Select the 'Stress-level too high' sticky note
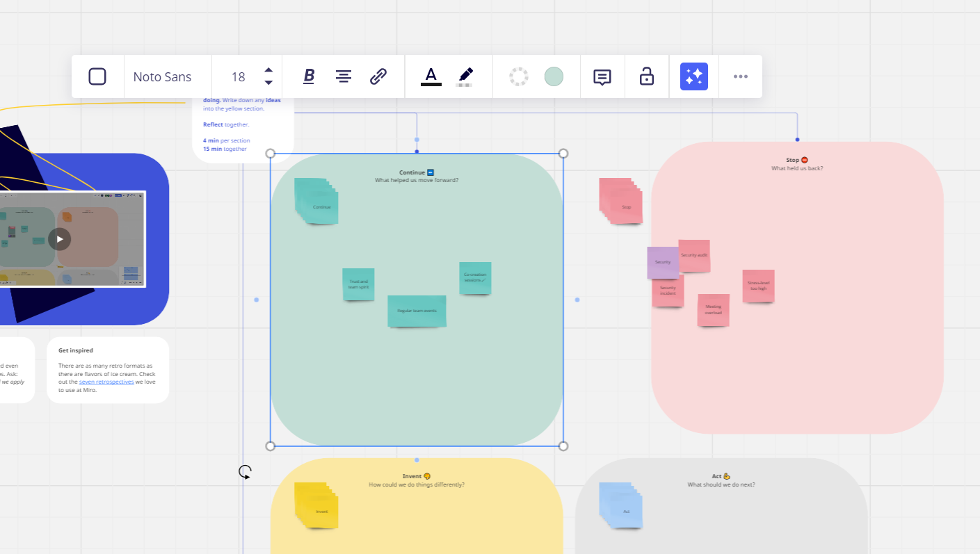The image size is (980, 554). coord(758,286)
